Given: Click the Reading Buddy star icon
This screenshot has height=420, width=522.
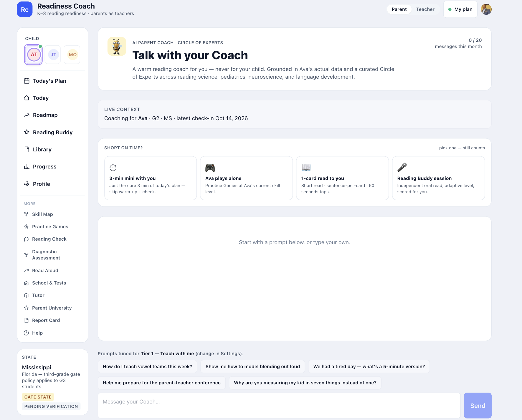Looking at the screenshot, I should click(x=27, y=132).
